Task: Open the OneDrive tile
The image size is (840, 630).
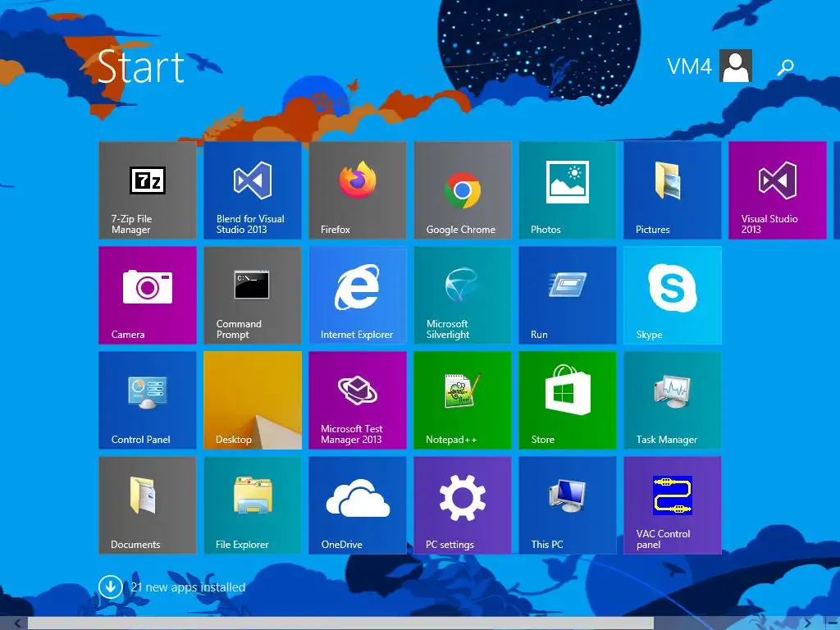Action: pos(358,505)
